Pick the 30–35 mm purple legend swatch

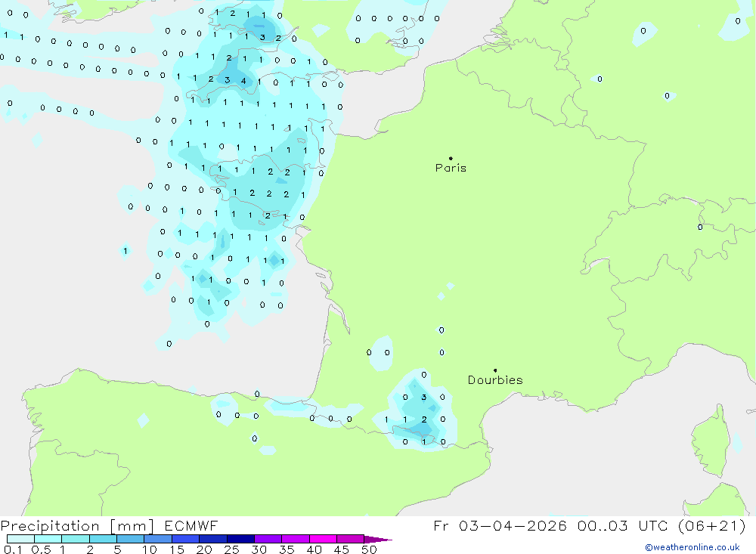pyautogui.click(x=268, y=539)
